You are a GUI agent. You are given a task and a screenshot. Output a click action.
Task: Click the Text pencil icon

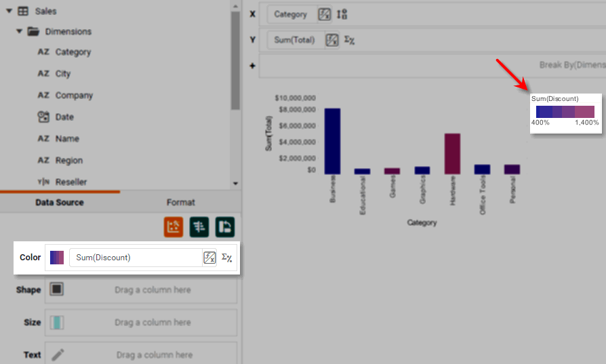(x=58, y=355)
